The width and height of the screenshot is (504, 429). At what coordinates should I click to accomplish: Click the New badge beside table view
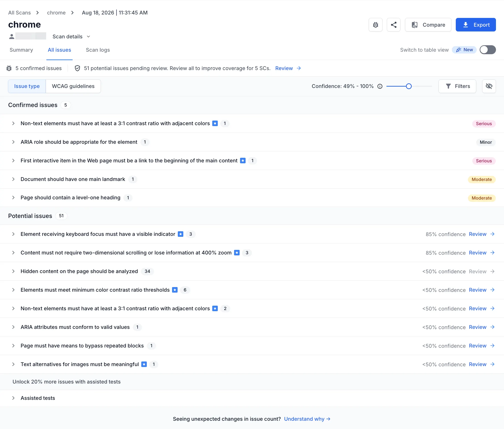[x=464, y=50]
